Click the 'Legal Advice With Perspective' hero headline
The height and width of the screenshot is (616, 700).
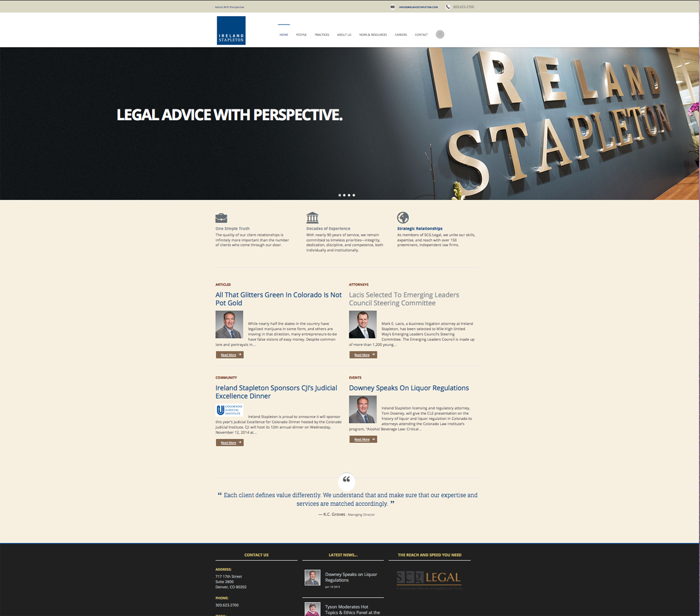pos(229,115)
